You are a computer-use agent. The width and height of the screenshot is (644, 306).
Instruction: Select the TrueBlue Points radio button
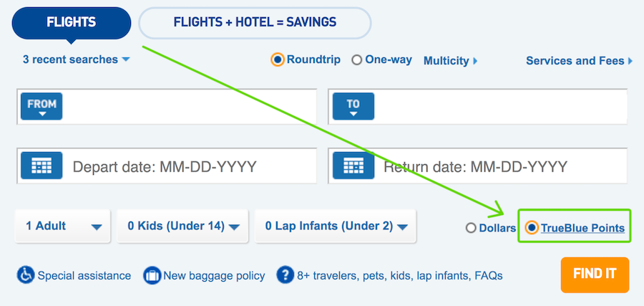[532, 227]
